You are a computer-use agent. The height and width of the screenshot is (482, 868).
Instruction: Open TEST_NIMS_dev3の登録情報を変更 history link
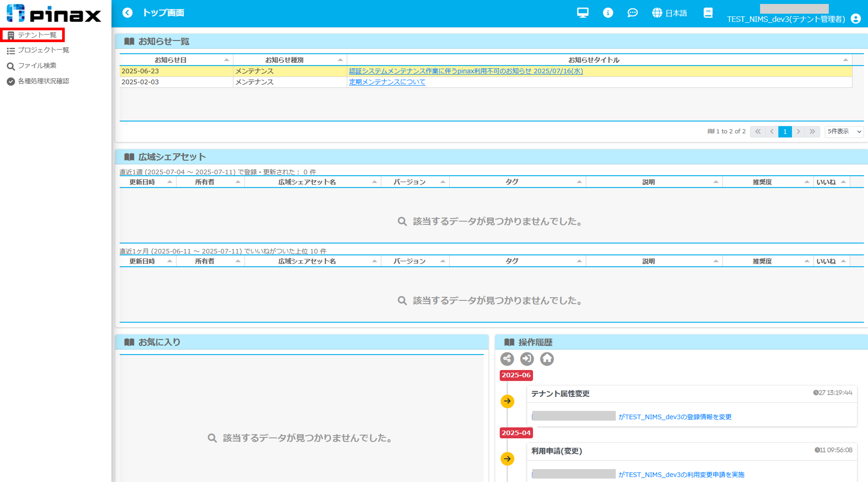click(675, 417)
